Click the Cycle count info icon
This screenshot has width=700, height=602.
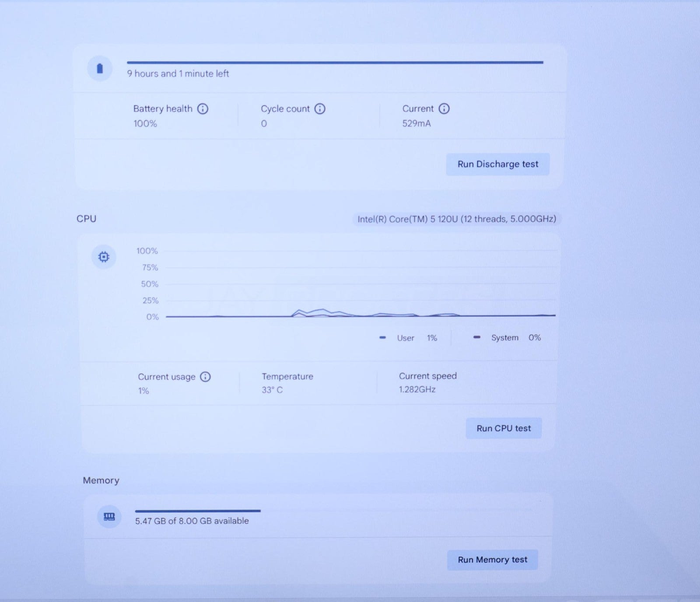pyautogui.click(x=320, y=108)
